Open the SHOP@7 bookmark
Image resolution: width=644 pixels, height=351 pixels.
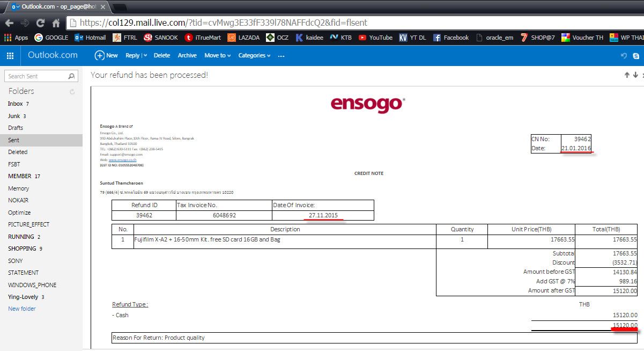coord(538,38)
